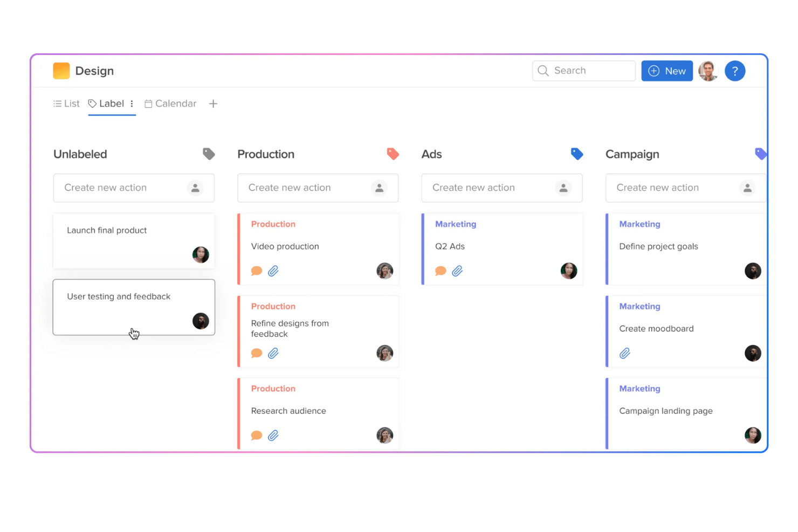Screen dimensions: 798x532
Task: Open the Refine designs from feedback title
Action: (290, 329)
